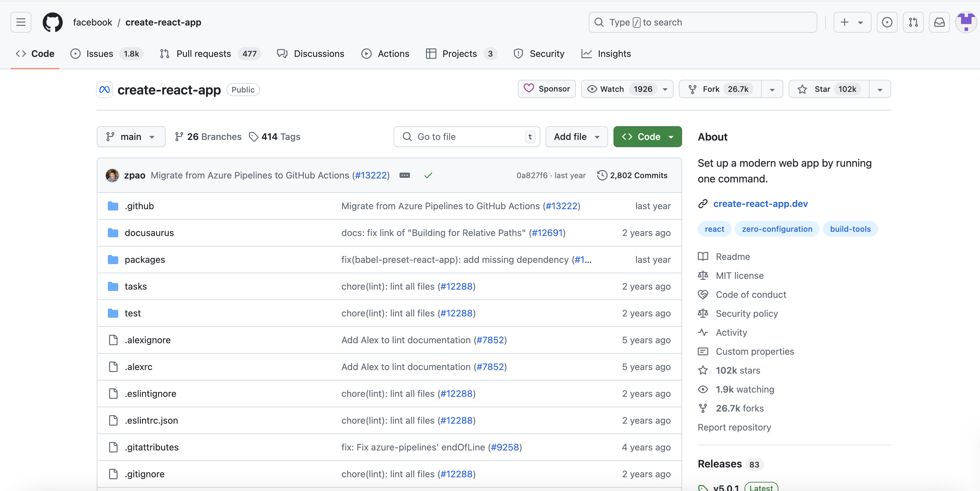Image resolution: width=980 pixels, height=491 pixels.
Task: Open create-react-app.dev website link
Action: click(x=760, y=204)
